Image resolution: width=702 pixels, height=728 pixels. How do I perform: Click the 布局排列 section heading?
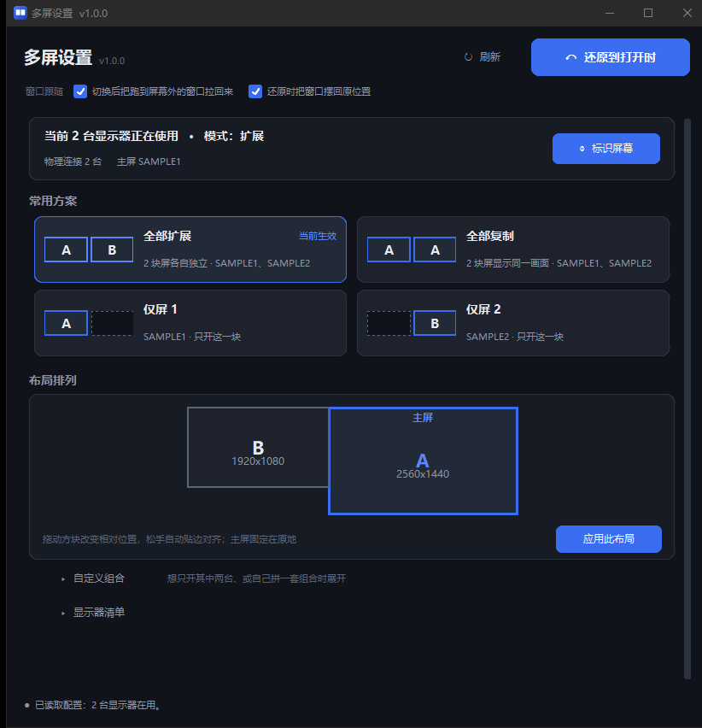pos(53,381)
